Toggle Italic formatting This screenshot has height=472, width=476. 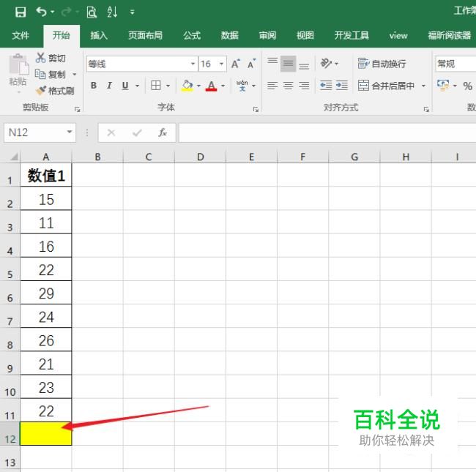click(x=109, y=86)
